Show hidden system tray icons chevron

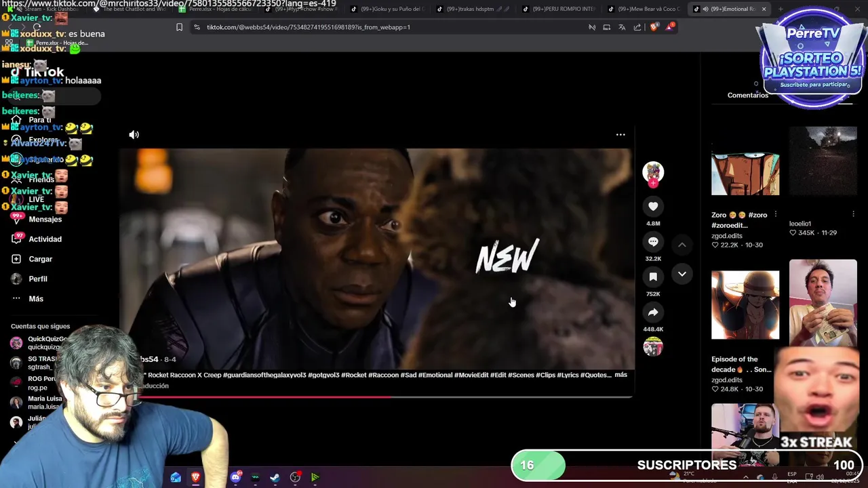pos(745,477)
